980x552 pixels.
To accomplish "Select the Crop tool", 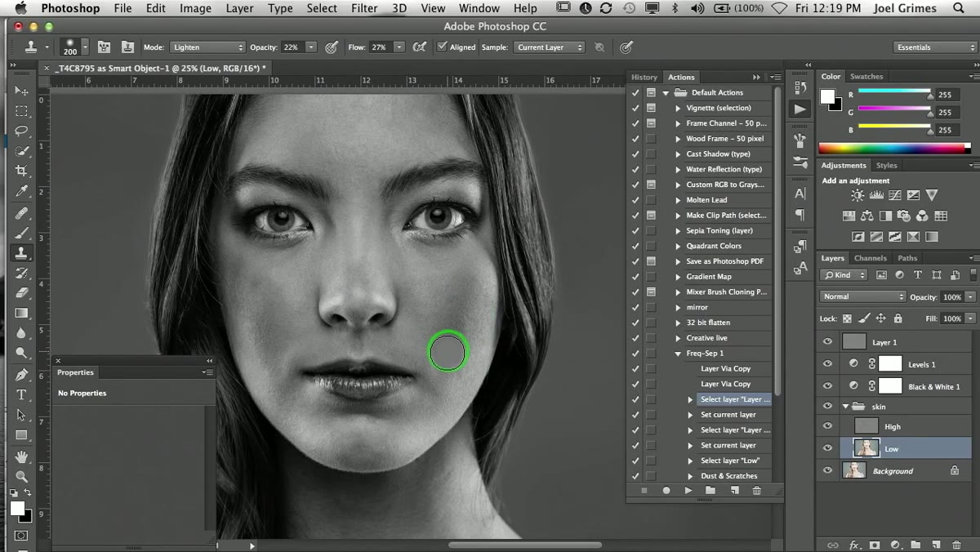I will pyautogui.click(x=22, y=171).
